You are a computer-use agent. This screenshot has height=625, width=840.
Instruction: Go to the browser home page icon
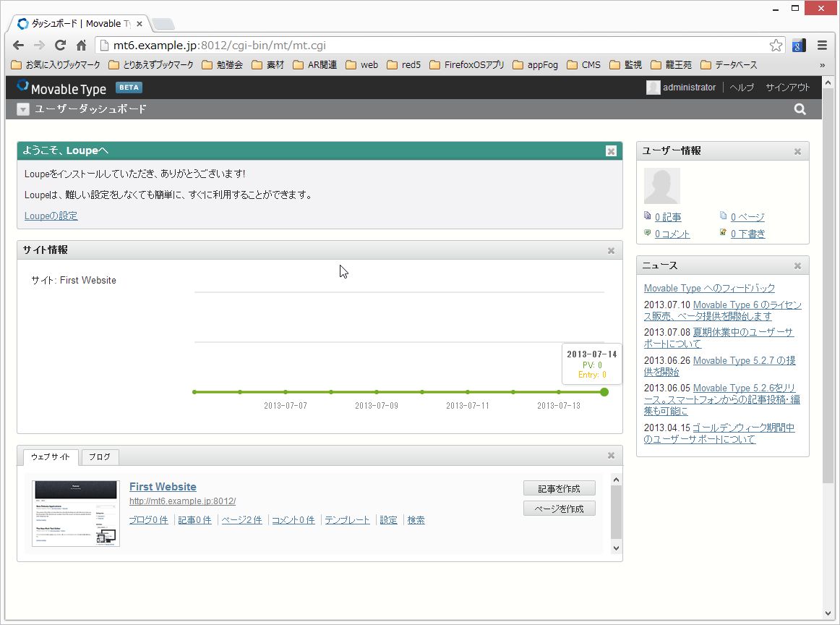click(x=81, y=46)
